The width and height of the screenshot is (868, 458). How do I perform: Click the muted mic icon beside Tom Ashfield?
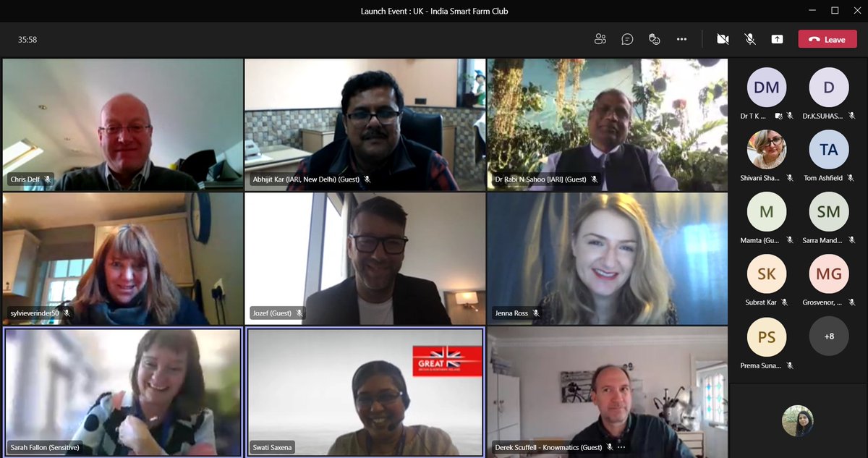(x=851, y=177)
